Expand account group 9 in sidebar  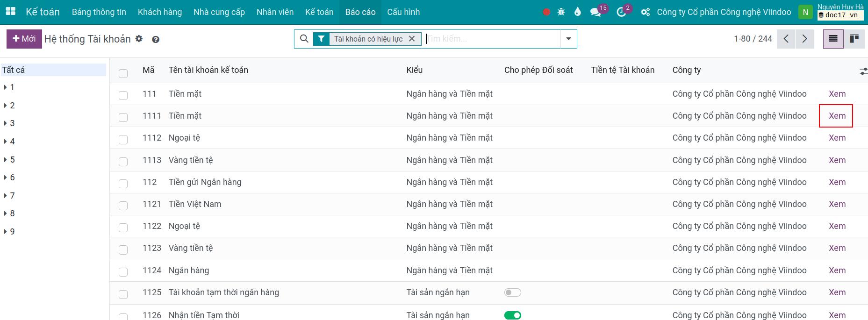point(5,232)
